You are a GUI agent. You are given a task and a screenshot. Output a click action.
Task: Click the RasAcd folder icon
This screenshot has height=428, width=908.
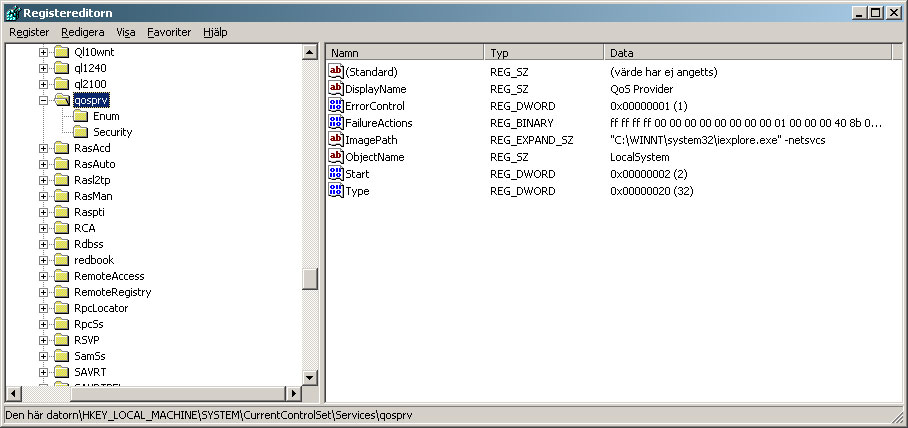pyautogui.click(x=61, y=148)
